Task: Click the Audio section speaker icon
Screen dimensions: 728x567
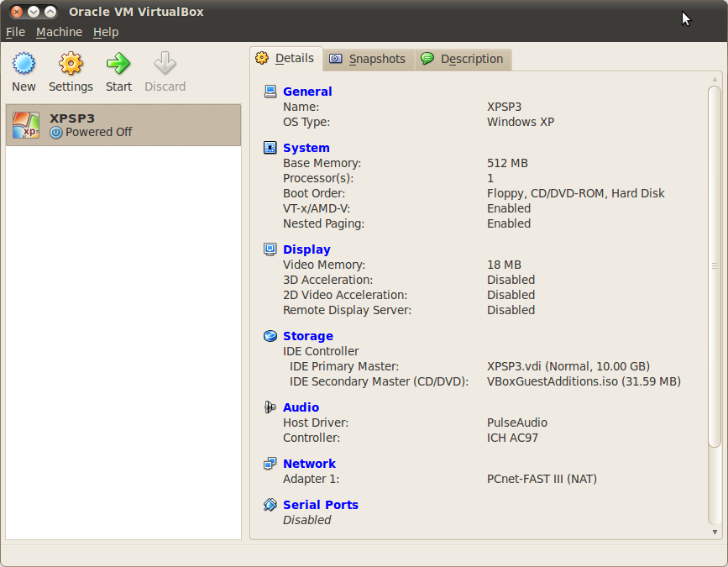Action: point(270,407)
